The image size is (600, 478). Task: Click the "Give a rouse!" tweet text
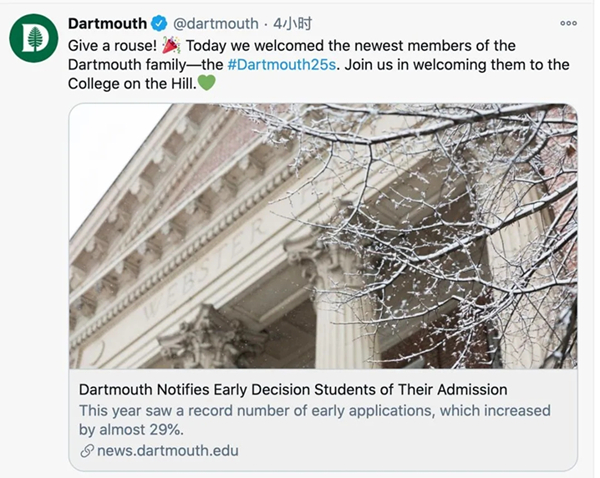[110, 45]
